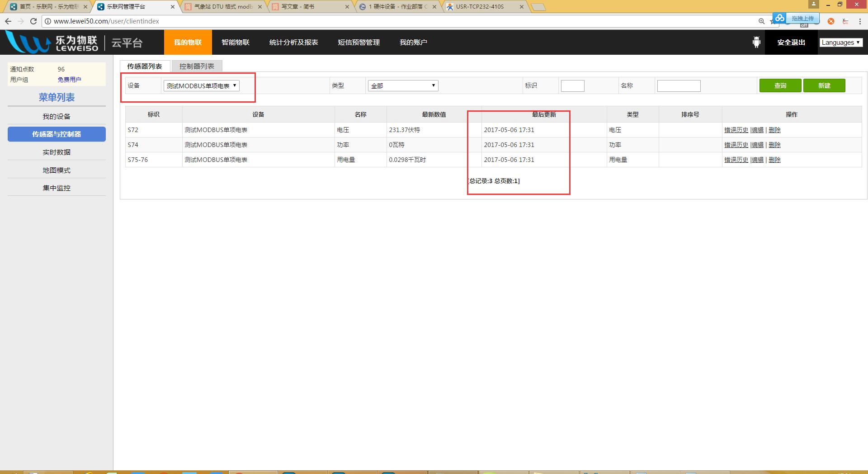
Task: Click the 免费用户 link
Action: coord(69,80)
